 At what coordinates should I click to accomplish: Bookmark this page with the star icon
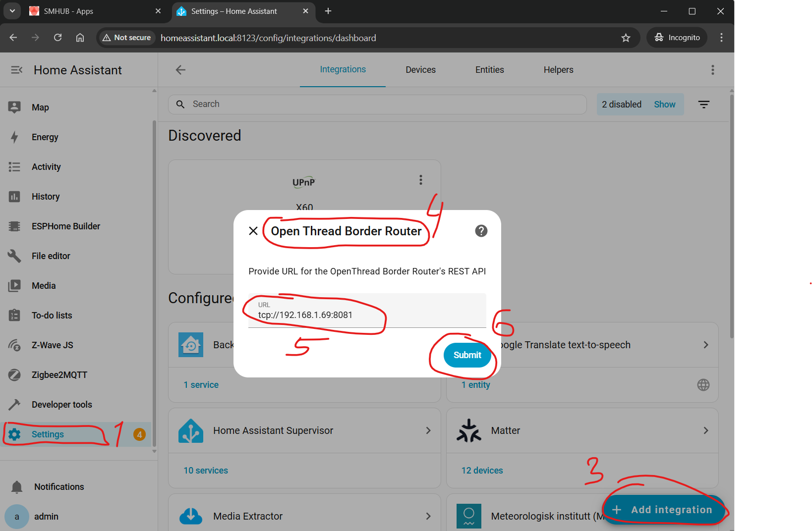pyautogui.click(x=626, y=38)
